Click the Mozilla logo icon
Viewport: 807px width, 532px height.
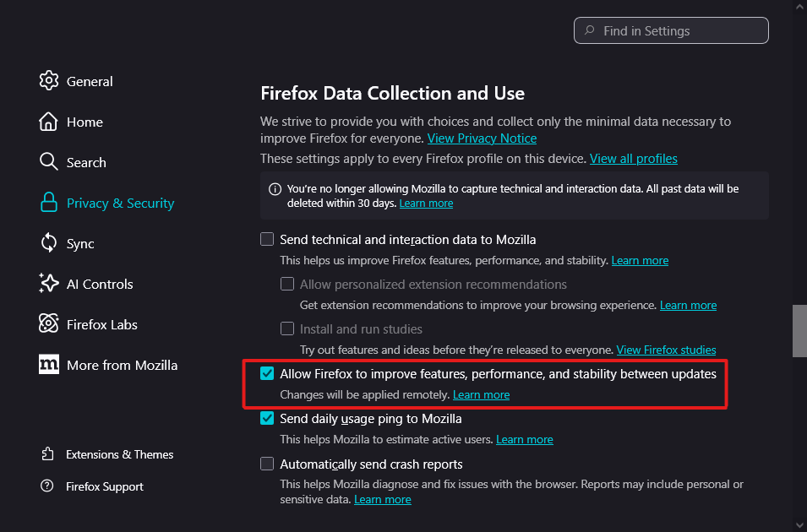click(49, 365)
